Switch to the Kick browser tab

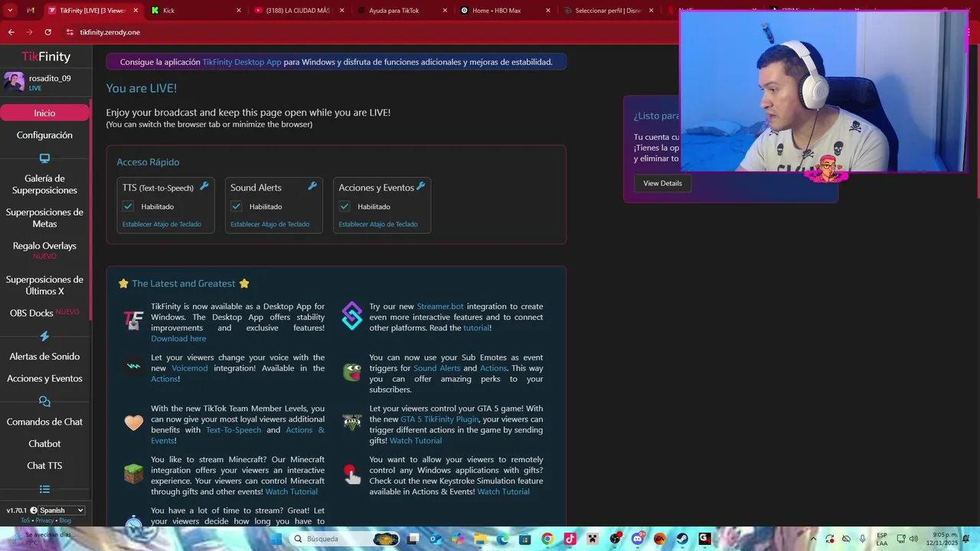[195, 11]
